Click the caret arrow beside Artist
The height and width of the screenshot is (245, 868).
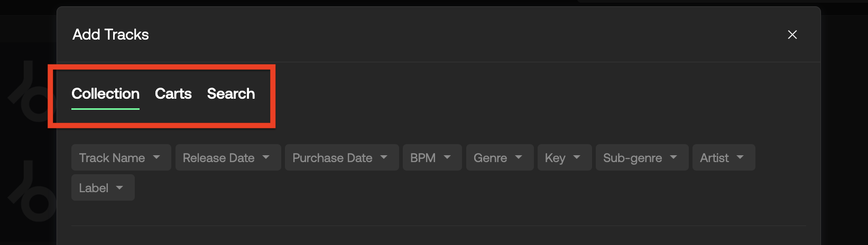[x=740, y=157]
